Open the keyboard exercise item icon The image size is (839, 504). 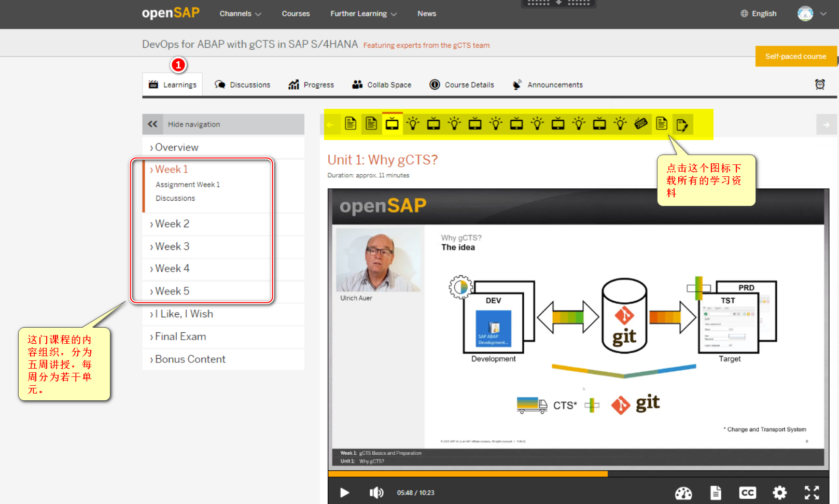641,124
